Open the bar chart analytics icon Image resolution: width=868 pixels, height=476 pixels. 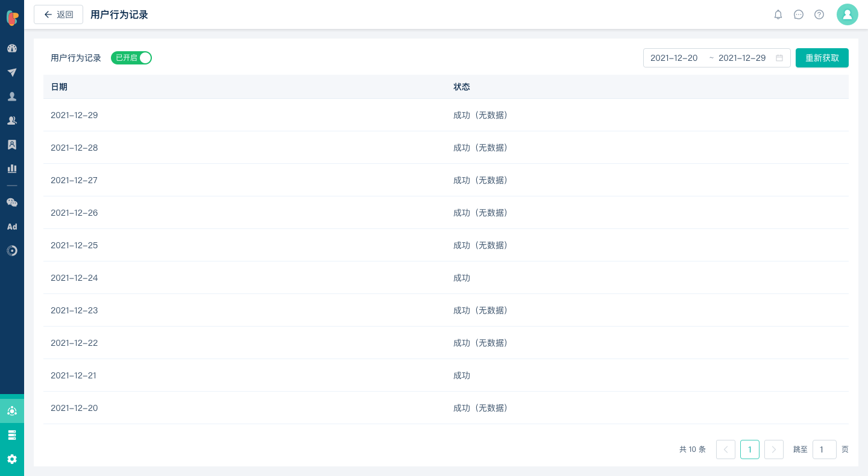[x=12, y=169]
